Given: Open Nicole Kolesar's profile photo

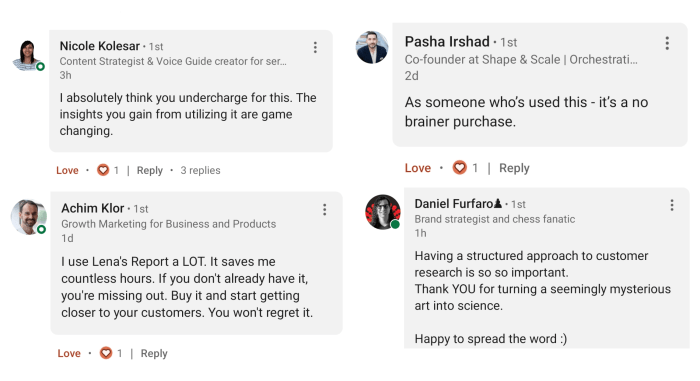Looking at the screenshot, I should [28, 55].
